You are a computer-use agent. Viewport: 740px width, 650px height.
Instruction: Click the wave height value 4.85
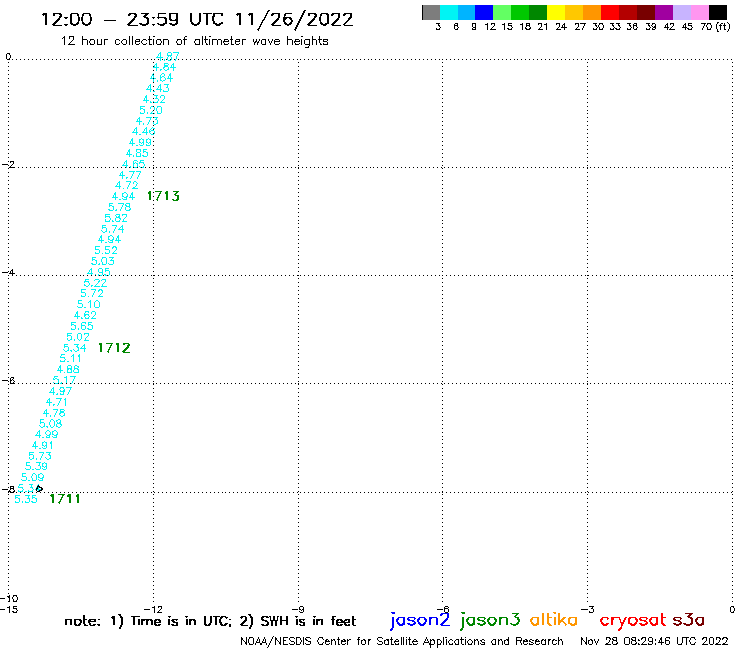[137, 153]
